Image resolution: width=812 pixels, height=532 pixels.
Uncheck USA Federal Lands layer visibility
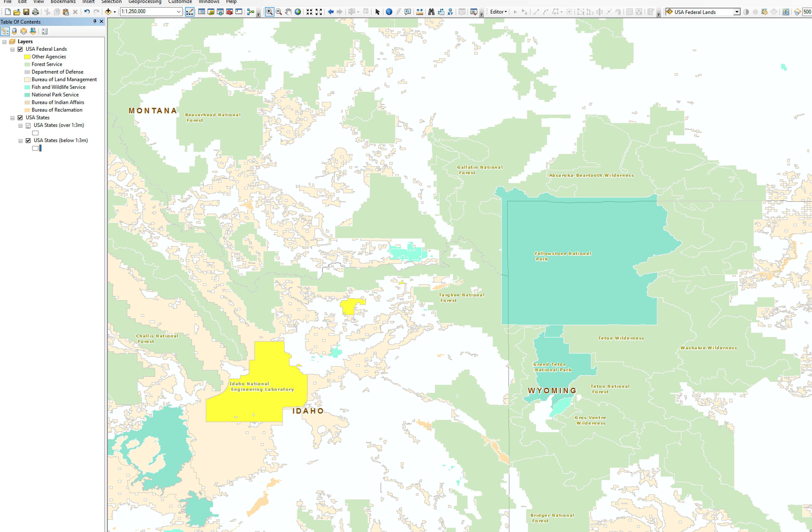(20, 49)
